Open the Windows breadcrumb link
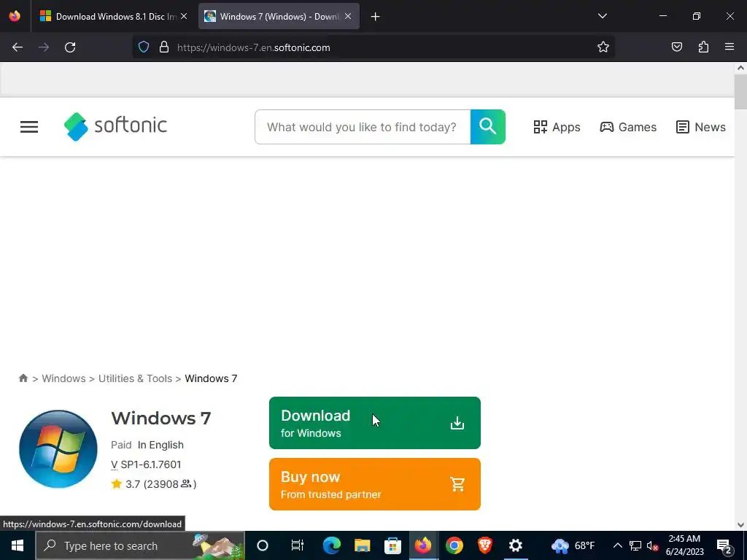 (64, 378)
